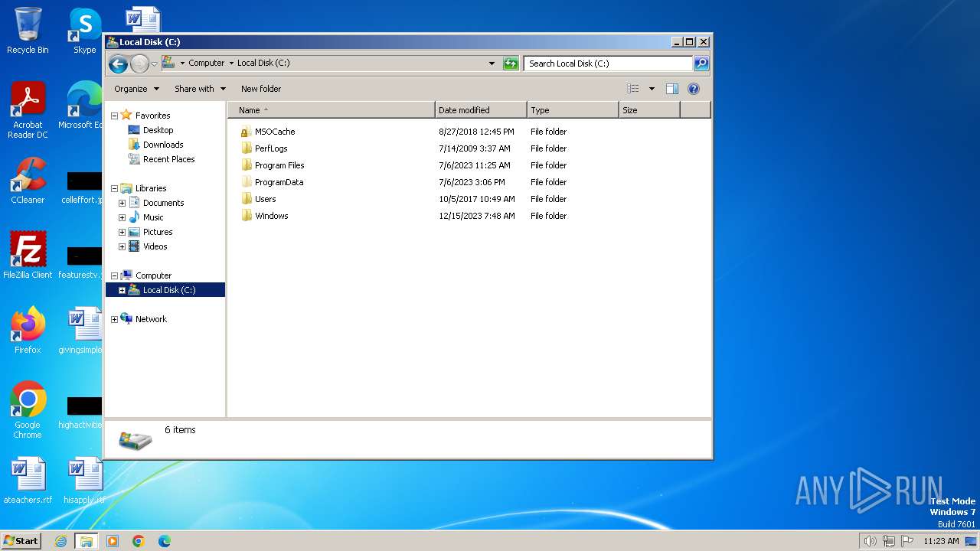The image size is (980, 551).
Task: Open the view options dropdown arrow
Action: click(x=652, y=89)
